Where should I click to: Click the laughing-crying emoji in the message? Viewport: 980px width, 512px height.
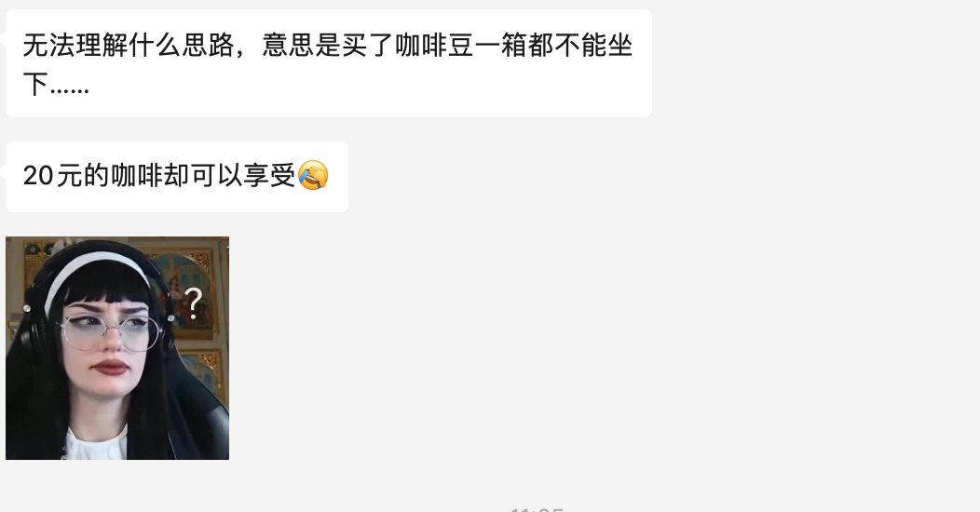(x=313, y=175)
